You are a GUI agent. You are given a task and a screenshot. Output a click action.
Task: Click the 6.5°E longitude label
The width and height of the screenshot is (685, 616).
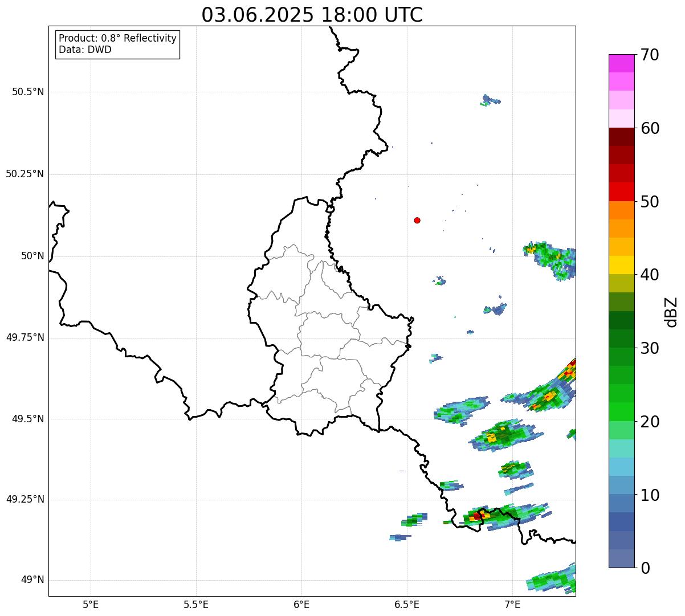click(407, 604)
